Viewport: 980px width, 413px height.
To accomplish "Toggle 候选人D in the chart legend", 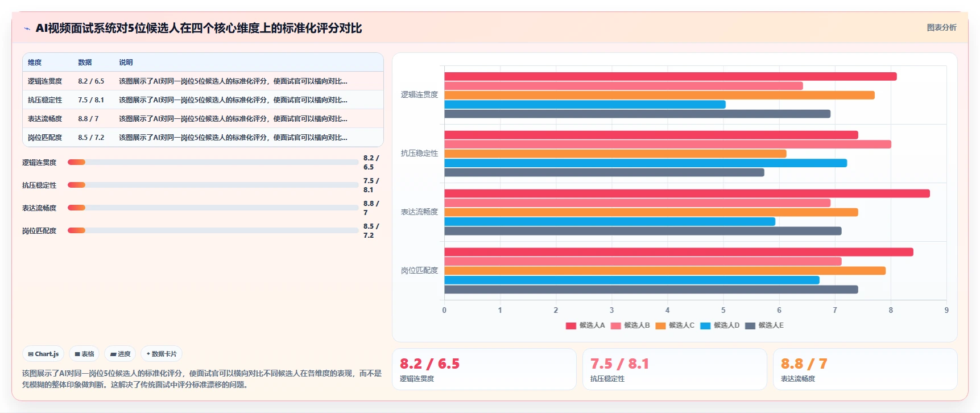I will tap(720, 325).
